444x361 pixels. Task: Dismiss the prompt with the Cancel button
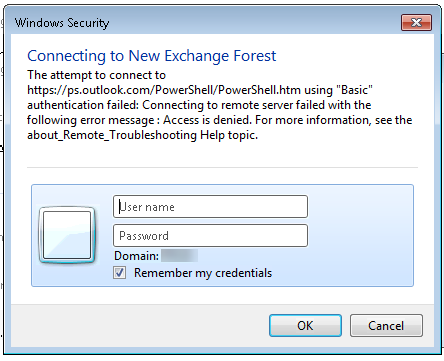coord(386,325)
